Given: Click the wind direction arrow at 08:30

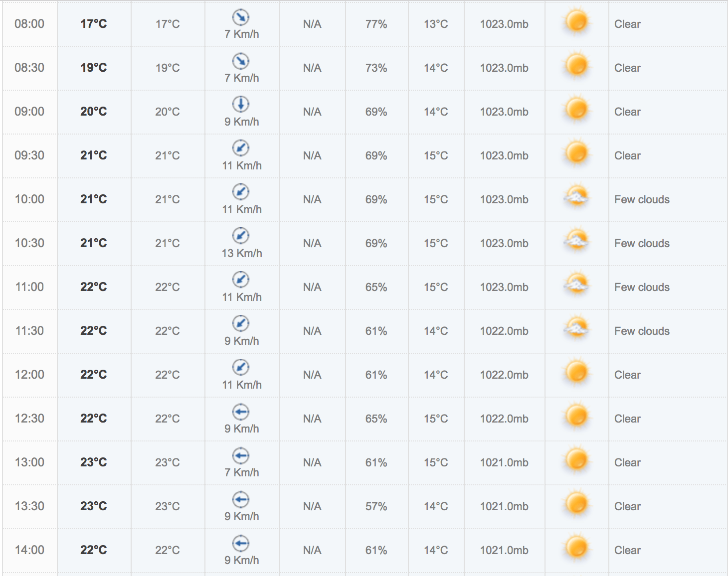Looking at the screenshot, I should coord(241,61).
